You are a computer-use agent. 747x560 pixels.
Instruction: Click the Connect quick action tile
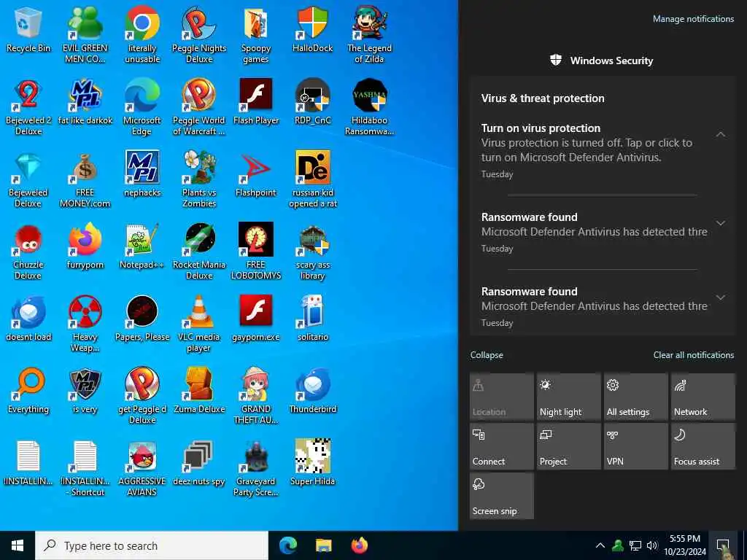pyautogui.click(x=502, y=446)
